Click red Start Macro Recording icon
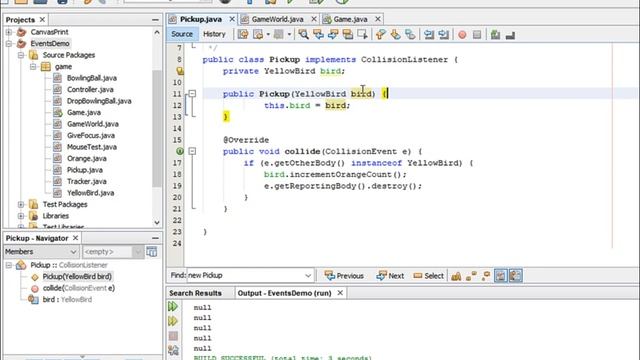The image size is (640, 360). point(462,35)
